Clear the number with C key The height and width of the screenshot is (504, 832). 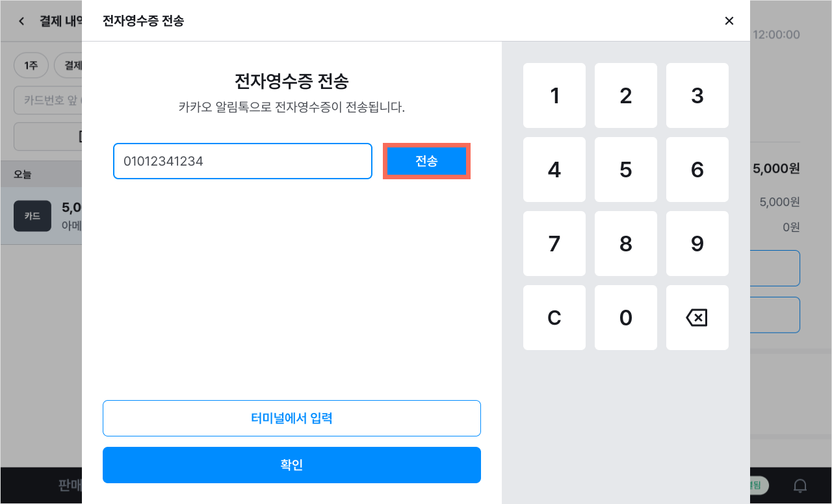click(x=554, y=318)
